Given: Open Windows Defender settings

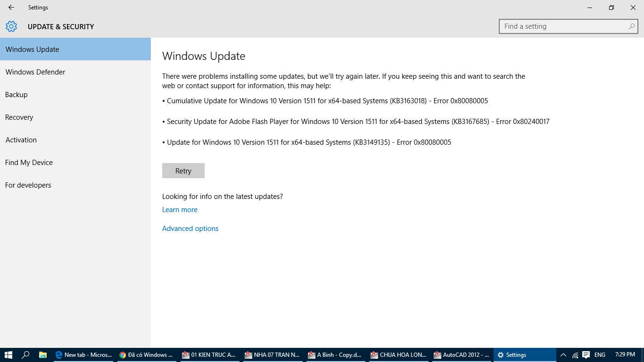Looking at the screenshot, I should click(75, 72).
